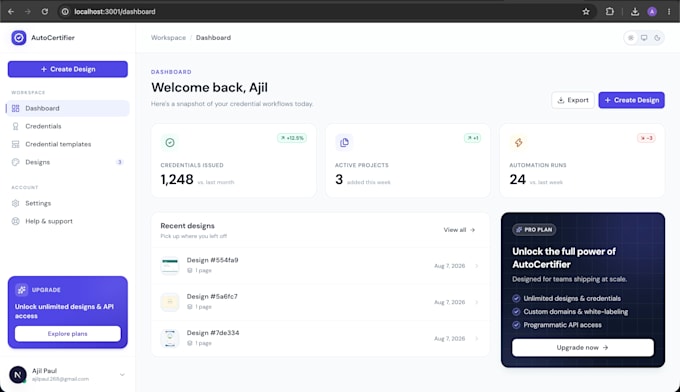
Task: Click the Export button
Action: 573,100
